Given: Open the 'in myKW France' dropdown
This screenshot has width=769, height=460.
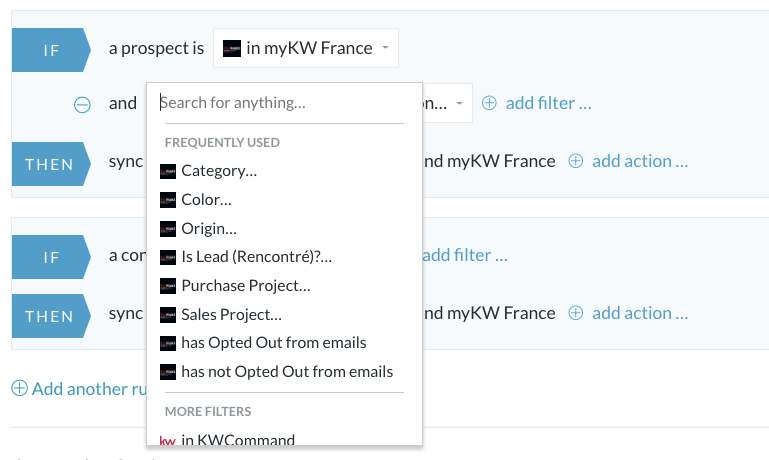Looking at the screenshot, I should 306,48.
